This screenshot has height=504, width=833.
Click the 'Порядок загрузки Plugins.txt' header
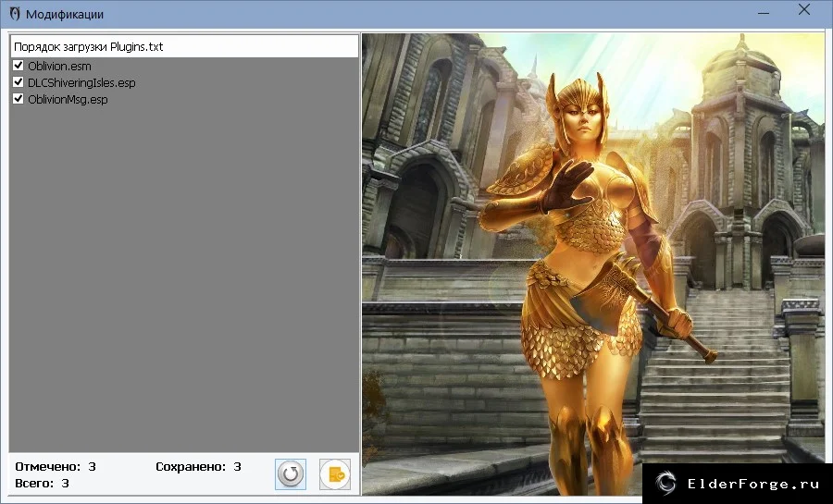point(184,46)
